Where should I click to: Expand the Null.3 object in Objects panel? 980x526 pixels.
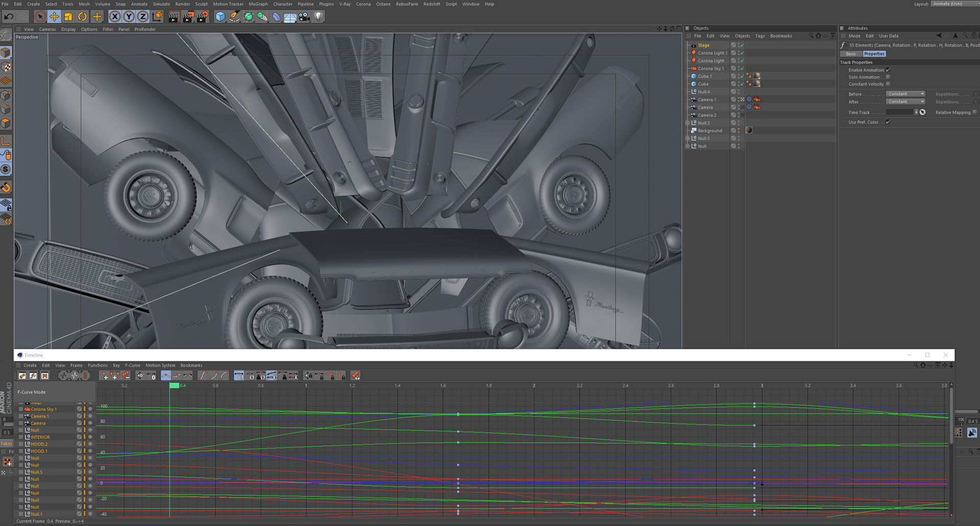pyautogui.click(x=688, y=123)
